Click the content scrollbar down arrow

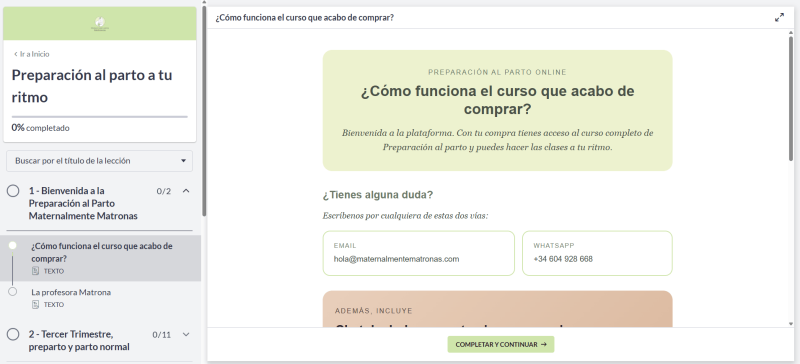pyautogui.click(x=790, y=324)
